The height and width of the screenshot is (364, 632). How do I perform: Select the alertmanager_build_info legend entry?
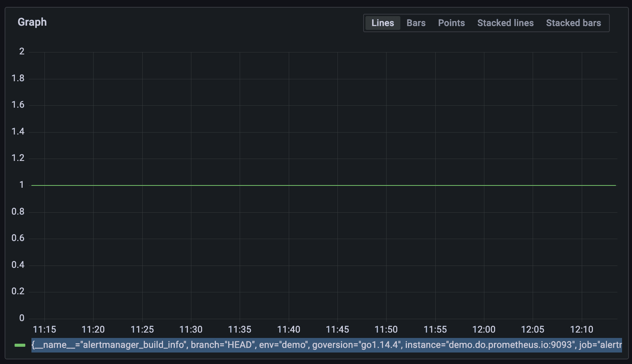click(x=110, y=345)
